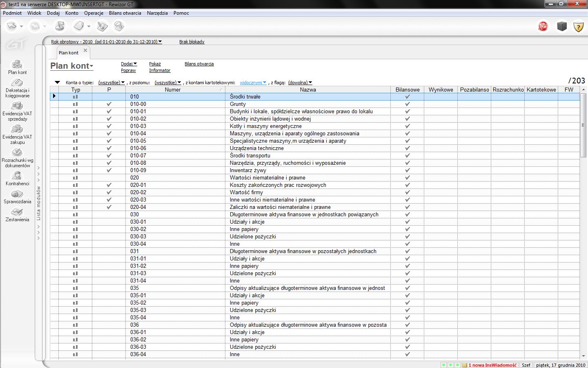The height and width of the screenshot is (368, 588).
Task: Open the Rok obrotowy - 2010 dropdown
Action: 106,42
